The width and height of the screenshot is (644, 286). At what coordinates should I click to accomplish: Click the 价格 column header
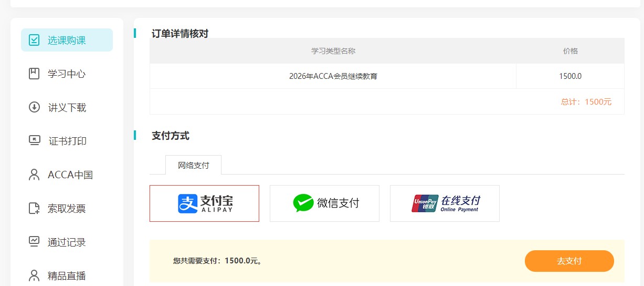coord(570,51)
